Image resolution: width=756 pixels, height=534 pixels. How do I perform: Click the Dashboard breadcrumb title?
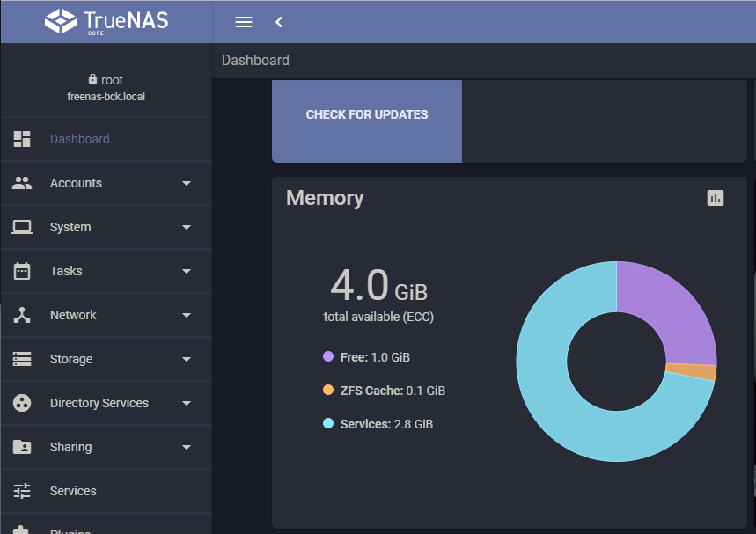coord(255,60)
